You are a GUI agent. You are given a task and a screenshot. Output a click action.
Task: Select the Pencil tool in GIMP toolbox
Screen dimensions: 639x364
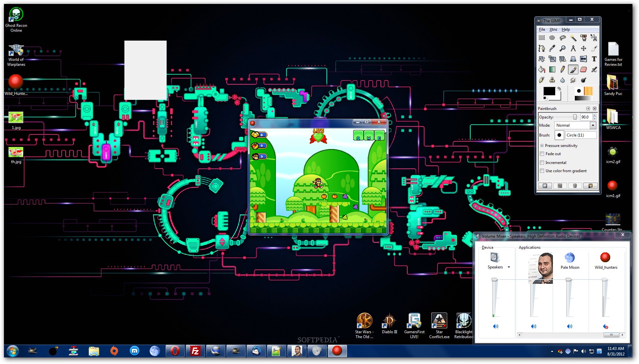coord(563,69)
